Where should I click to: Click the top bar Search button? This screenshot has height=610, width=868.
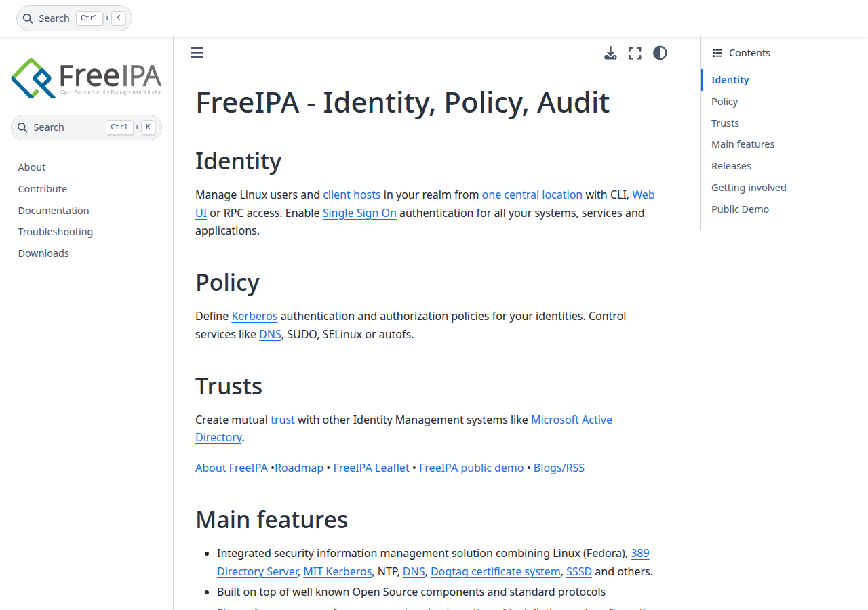74,18
